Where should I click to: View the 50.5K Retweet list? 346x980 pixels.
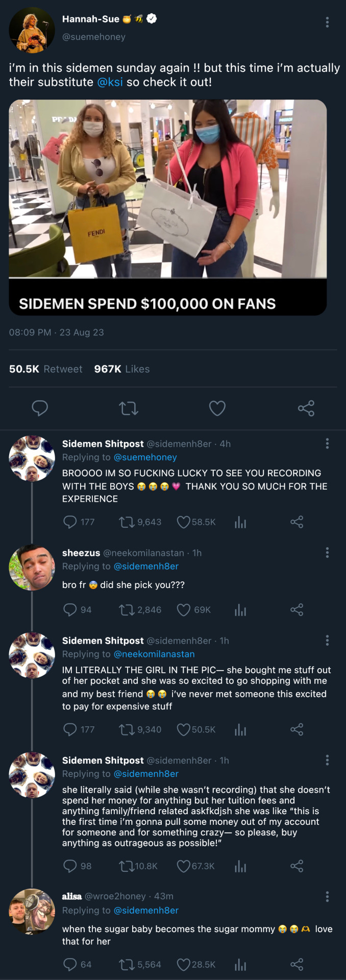tap(46, 369)
